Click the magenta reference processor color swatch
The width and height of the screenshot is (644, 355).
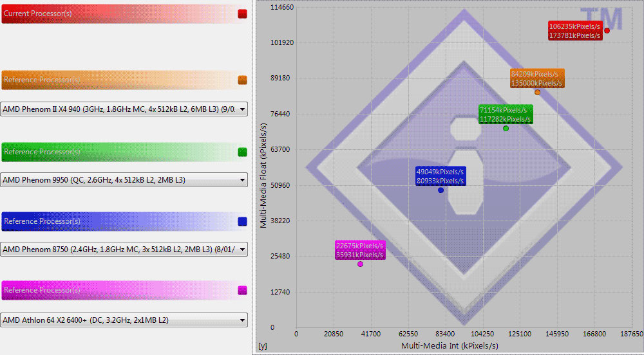(x=242, y=290)
